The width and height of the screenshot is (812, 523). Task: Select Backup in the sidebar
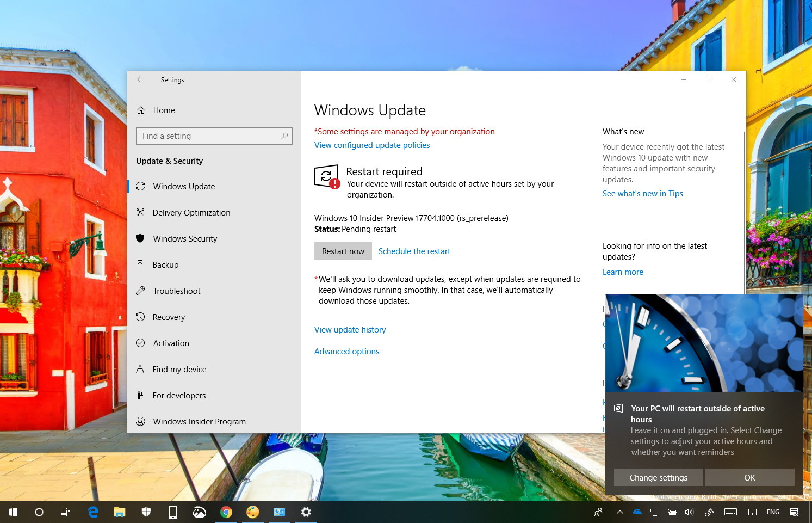165,264
